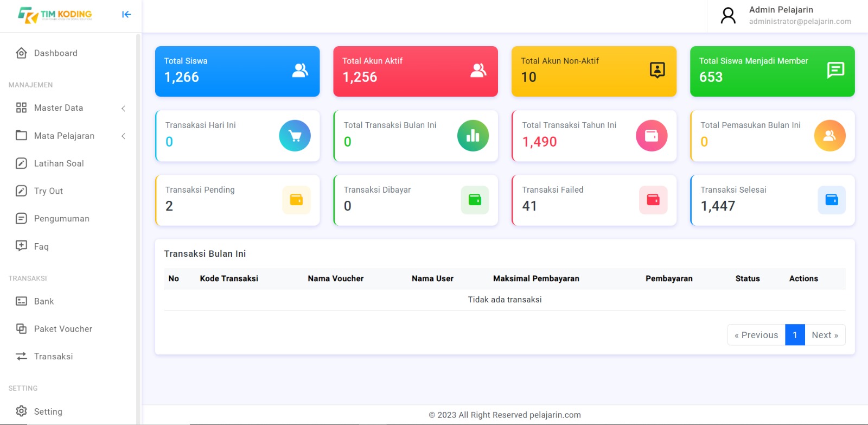Viewport: 868px width, 425px height.
Task: Click the Actions column header
Action: 803,278
